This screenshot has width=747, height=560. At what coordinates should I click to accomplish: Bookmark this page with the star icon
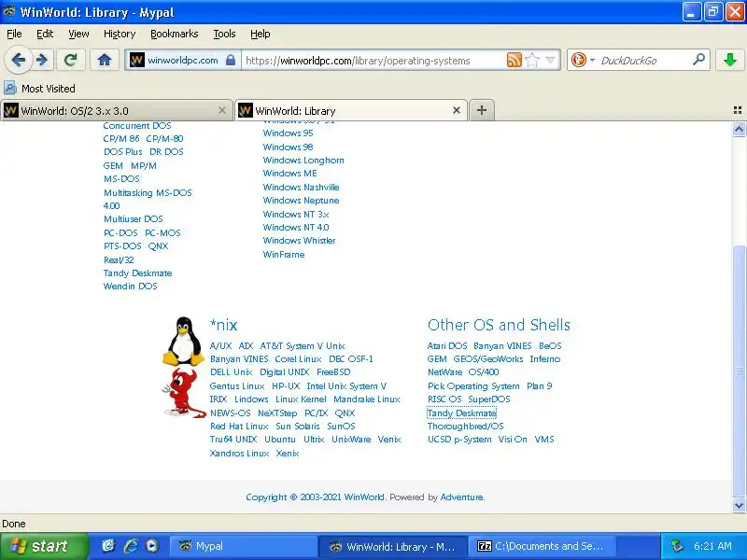[x=532, y=60]
